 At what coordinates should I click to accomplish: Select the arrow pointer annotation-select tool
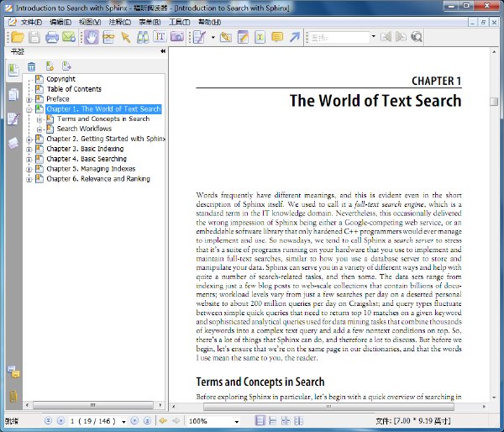[x=126, y=37]
